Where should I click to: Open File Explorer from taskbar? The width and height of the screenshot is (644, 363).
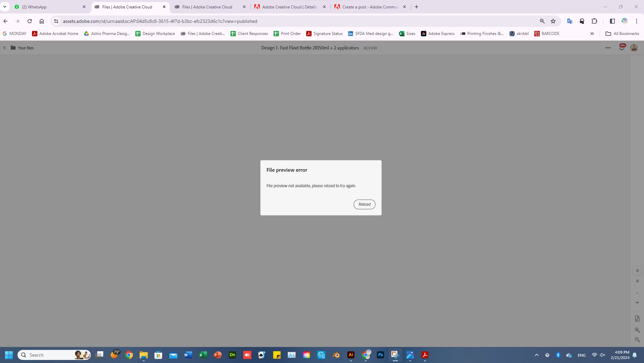(144, 355)
